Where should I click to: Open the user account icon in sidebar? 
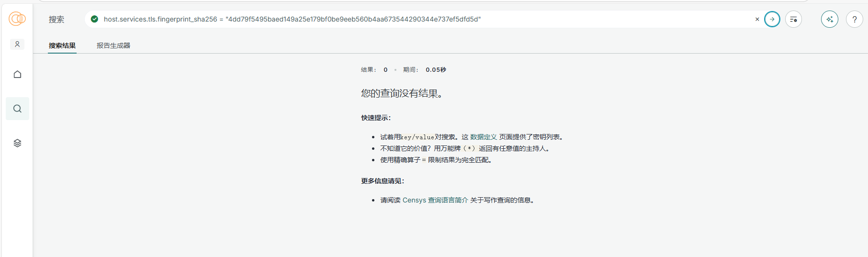pos(17,44)
